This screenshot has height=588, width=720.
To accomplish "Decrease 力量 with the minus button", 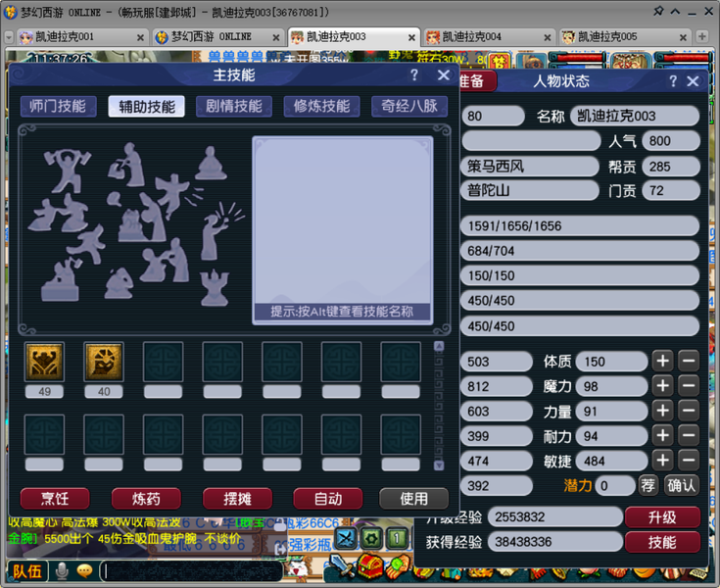I will [689, 411].
